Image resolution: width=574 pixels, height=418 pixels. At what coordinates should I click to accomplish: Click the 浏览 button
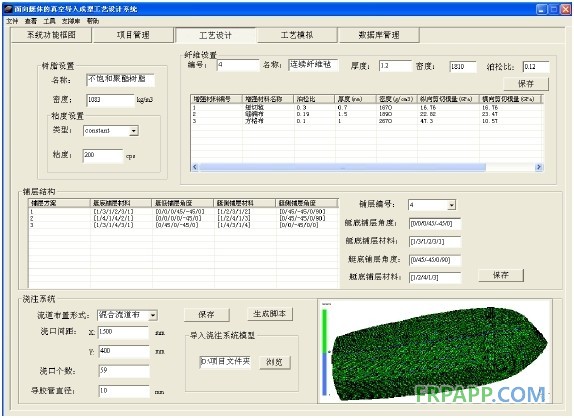275,362
